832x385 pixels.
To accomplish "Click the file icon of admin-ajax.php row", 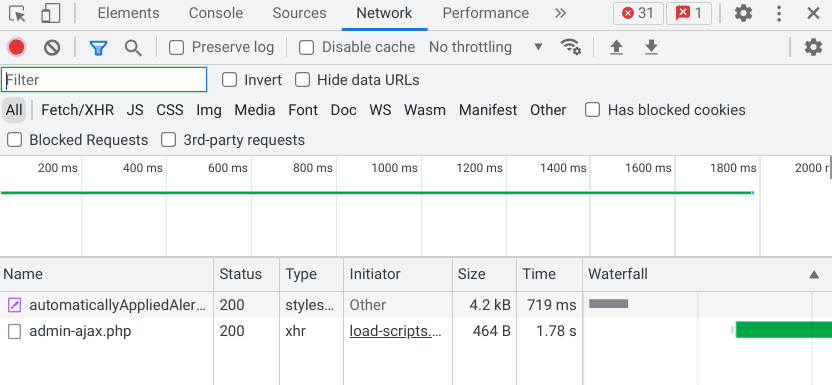I will (14, 331).
